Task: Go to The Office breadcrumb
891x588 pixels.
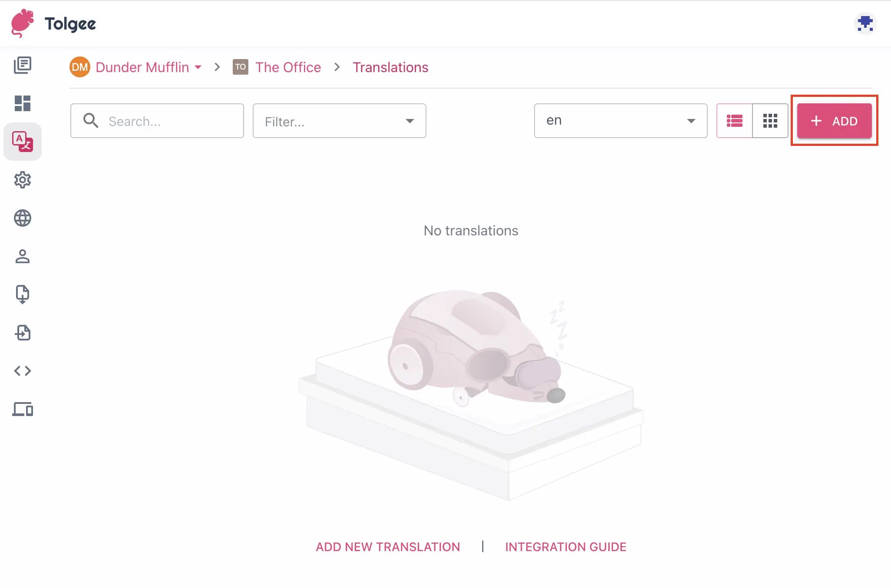Action: pos(288,67)
